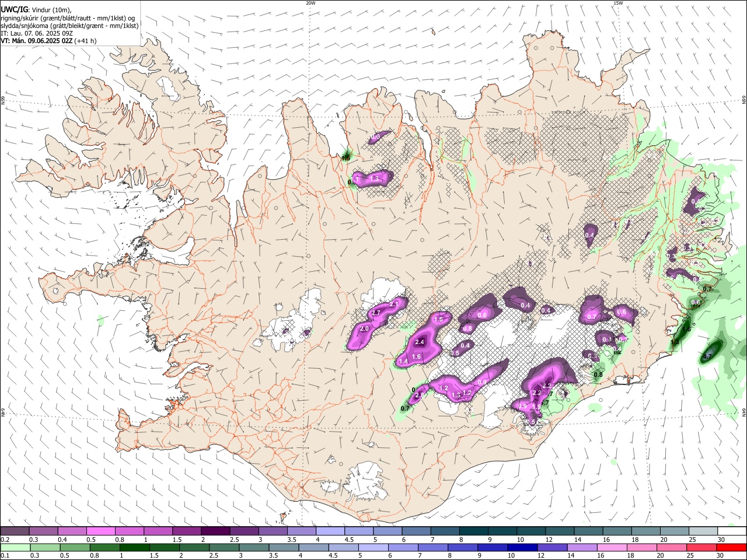Click the bright magenta 0.5 snow legend swatch
Viewport: 747px width, 560px height.
point(100,531)
